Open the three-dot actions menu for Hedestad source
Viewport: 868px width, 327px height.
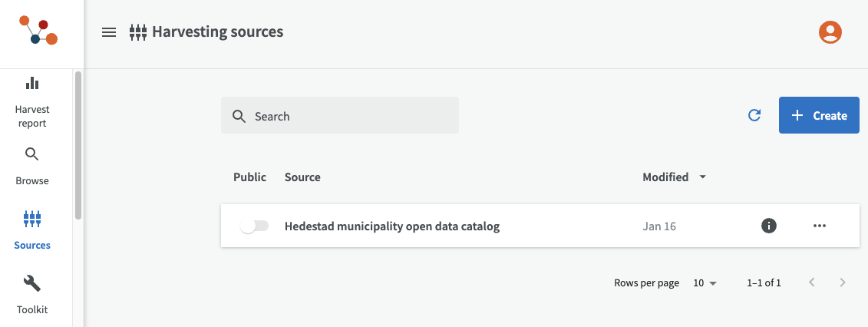[x=819, y=226]
